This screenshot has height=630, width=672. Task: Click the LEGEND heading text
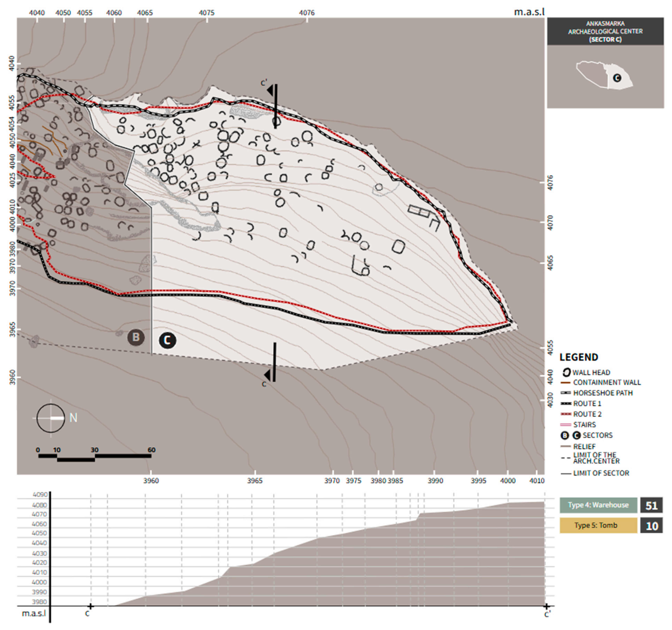[579, 357]
